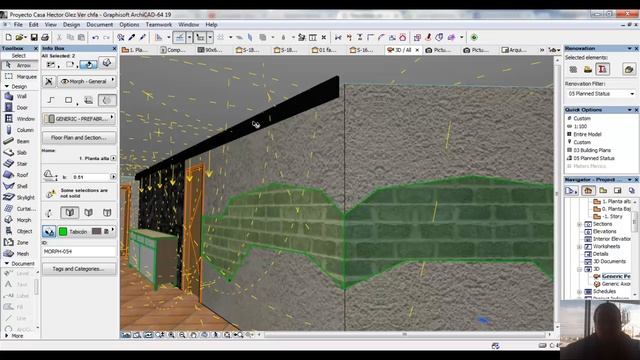Toggle the To Be Demolished status icon
This screenshot has width=640, height=360.
pyautogui.click(x=588, y=69)
